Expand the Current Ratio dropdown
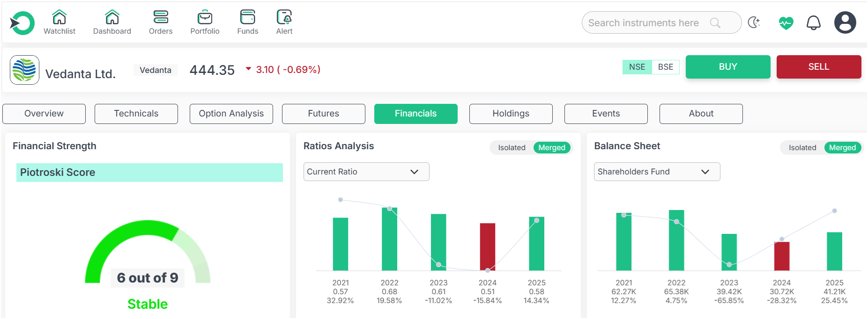The width and height of the screenshot is (868, 319). click(366, 172)
